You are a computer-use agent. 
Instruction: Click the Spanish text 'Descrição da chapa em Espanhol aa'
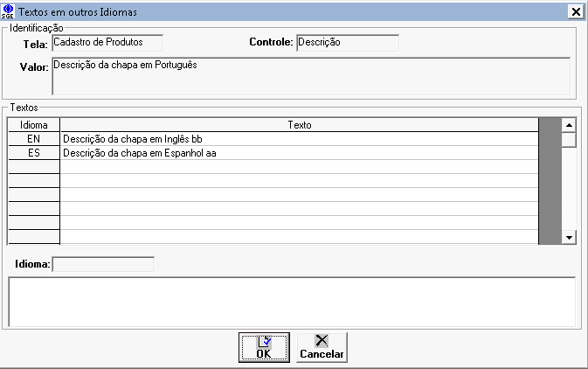[x=140, y=153]
